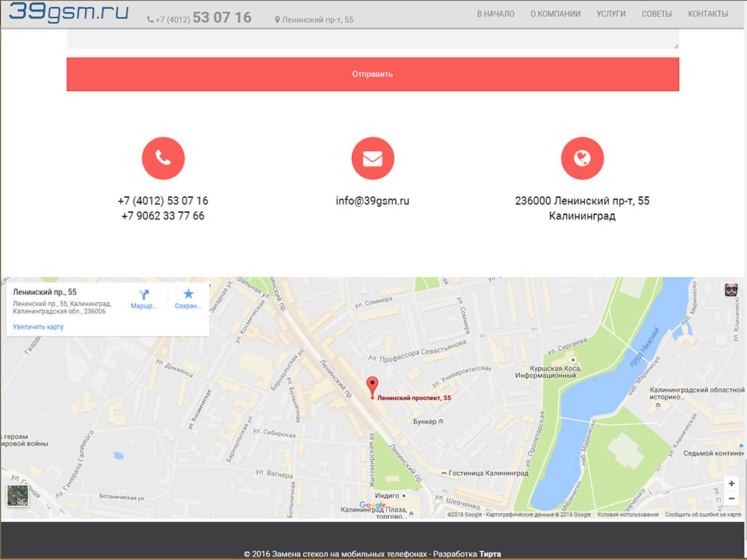This screenshot has height=560, width=747.
Task: Click the Калининград city text
Action: [x=582, y=216]
